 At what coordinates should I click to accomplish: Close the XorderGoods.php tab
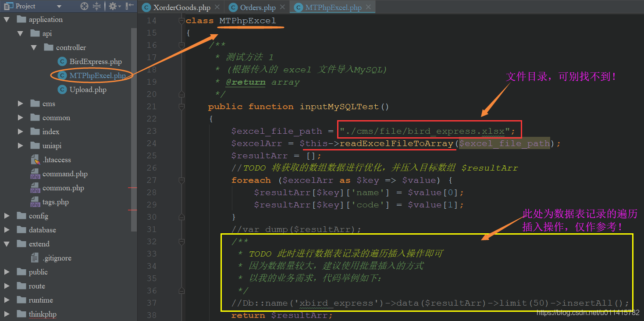coord(217,7)
